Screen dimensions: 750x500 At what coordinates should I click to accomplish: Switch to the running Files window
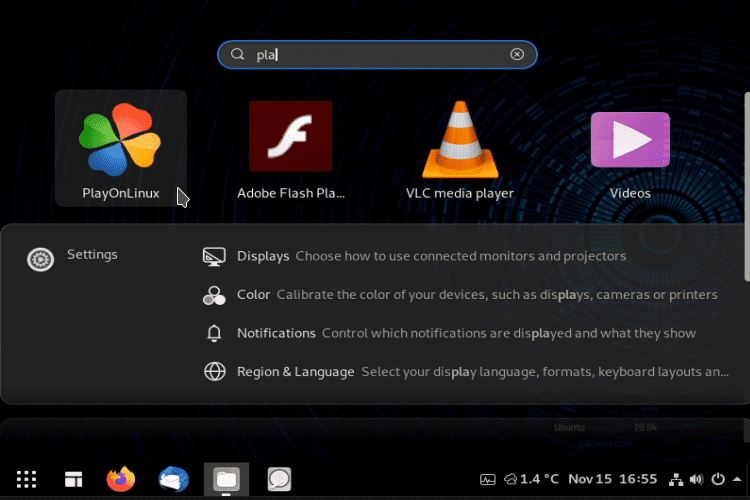click(226, 479)
